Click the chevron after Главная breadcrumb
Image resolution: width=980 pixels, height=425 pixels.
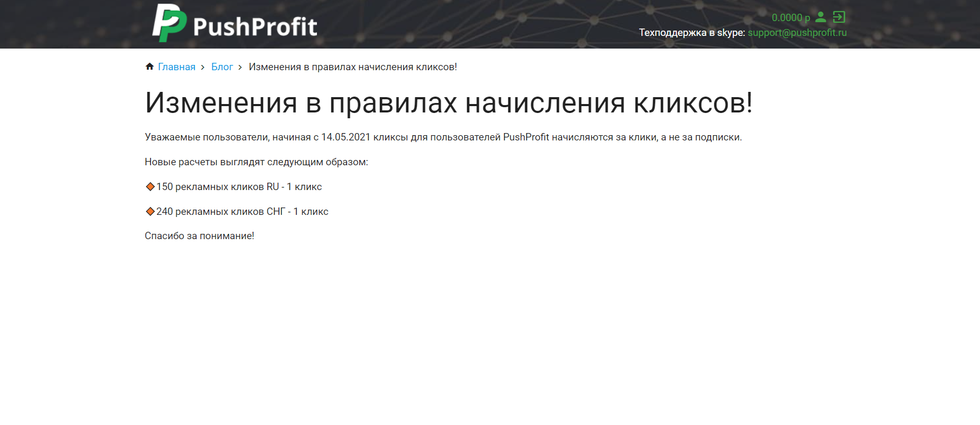point(203,67)
